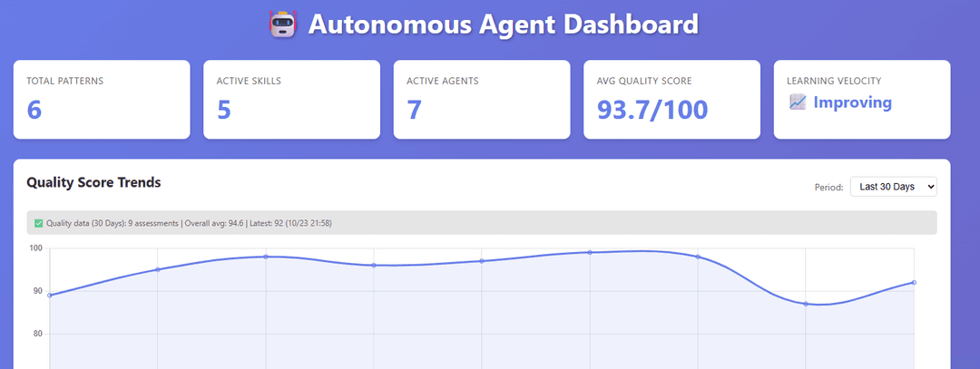Click the second data point at value 95

point(158,270)
